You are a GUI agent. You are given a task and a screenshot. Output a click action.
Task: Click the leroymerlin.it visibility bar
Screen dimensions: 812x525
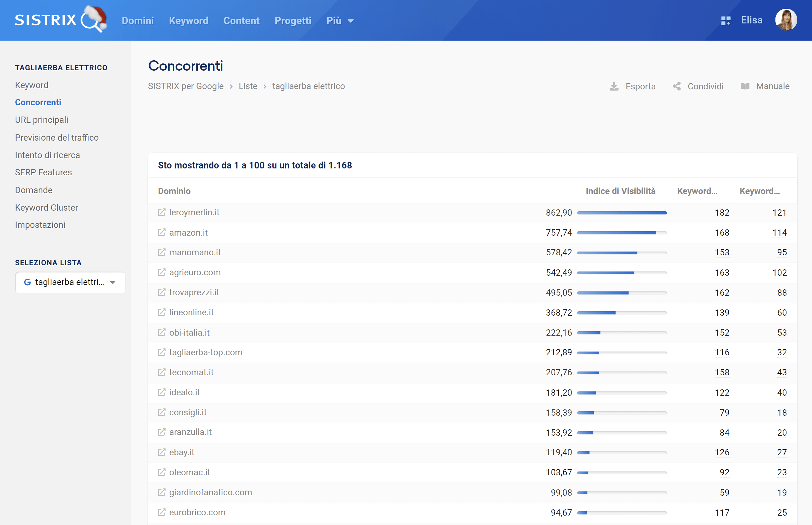pos(622,213)
